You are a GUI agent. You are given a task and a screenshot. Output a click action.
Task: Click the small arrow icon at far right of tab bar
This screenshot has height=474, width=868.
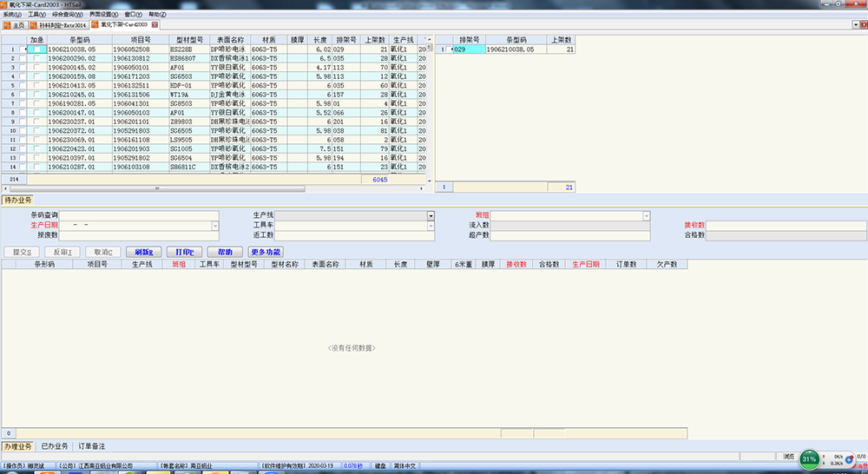click(857, 25)
